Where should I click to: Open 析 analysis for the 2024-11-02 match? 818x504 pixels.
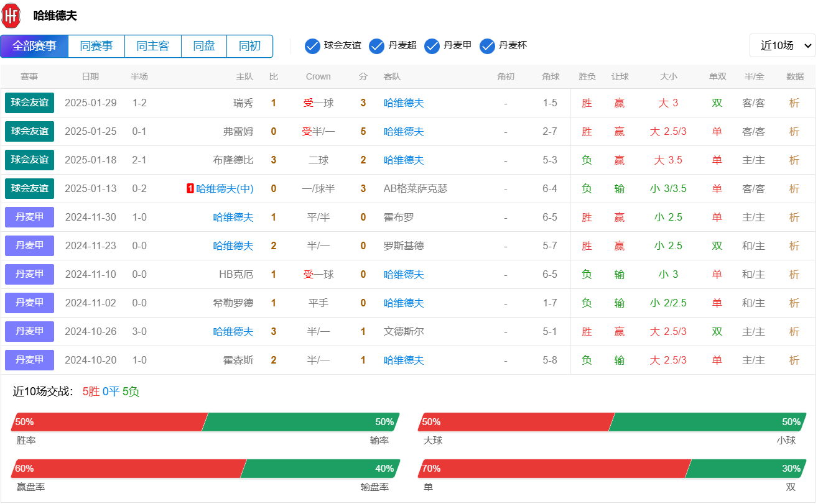(x=794, y=303)
